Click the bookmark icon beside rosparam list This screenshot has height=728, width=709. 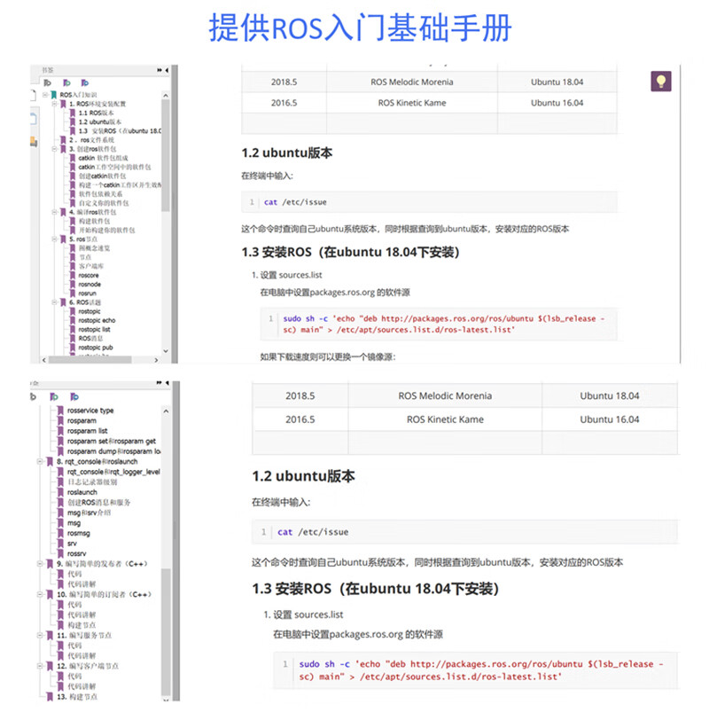tap(60, 430)
